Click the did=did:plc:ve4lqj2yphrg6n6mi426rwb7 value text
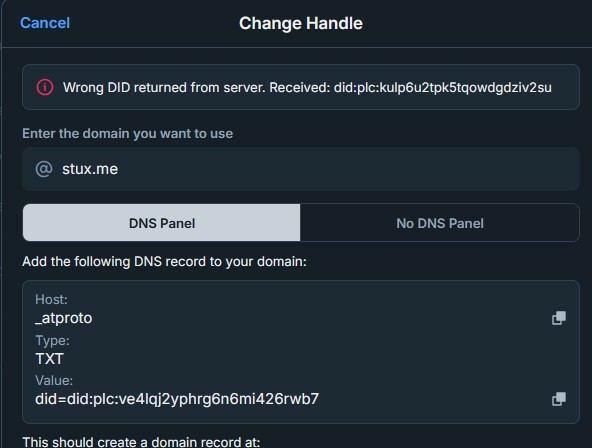Image resolution: width=592 pixels, height=448 pixels. pyautogui.click(x=177, y=399)
